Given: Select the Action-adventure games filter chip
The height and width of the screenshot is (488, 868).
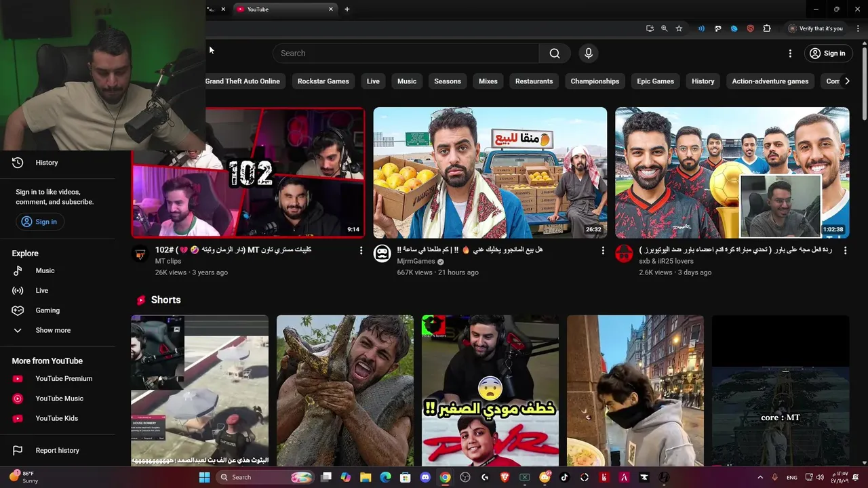Looking at the screenshot, I should tap(770, 81).
